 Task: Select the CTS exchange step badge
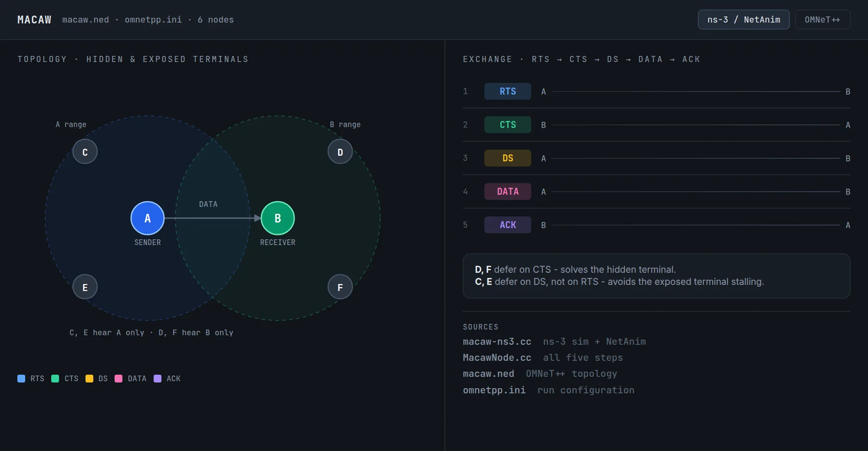508,125
